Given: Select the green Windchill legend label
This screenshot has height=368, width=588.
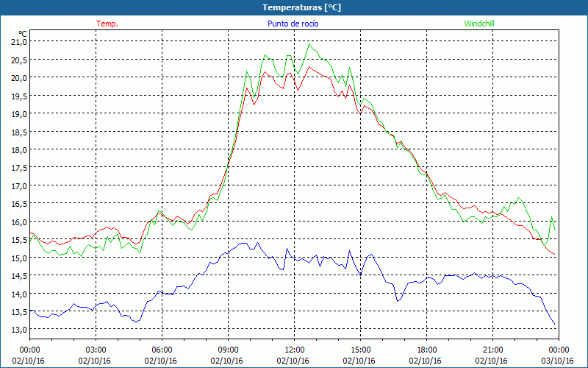Looking at the screenshot, I should [480, 24].
